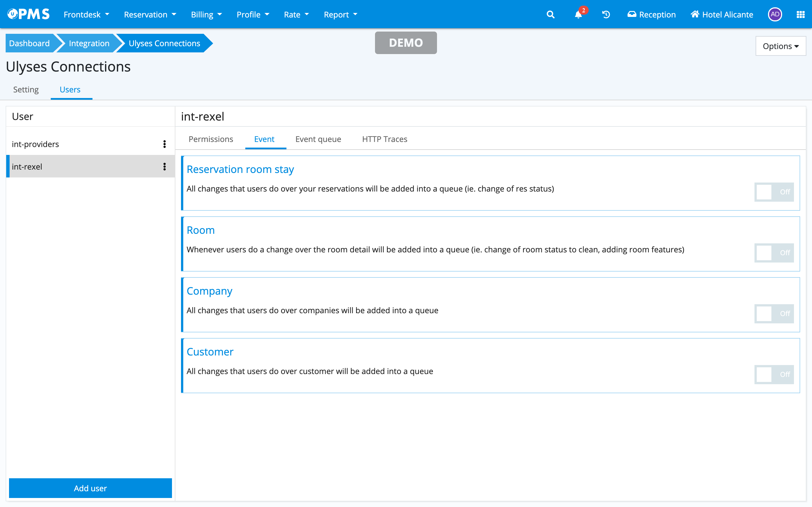Switch to the Event queue tab
The height and width of the screenshot is (507, 812).
click(x=318, y=139)
